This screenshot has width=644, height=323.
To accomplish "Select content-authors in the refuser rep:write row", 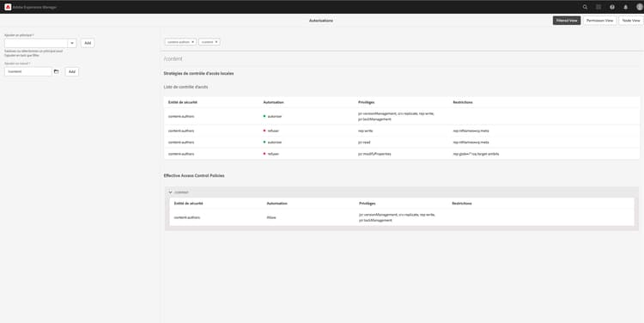I will coord(181,131).
